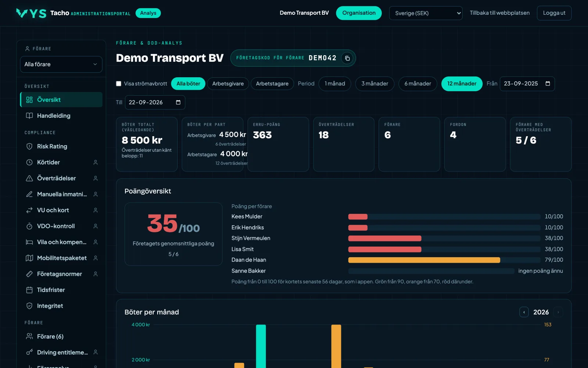This screenshot has height=368, width=588.
Task: Click Stijn Vermeulen's red score bar
Action: tap(385, 238)
